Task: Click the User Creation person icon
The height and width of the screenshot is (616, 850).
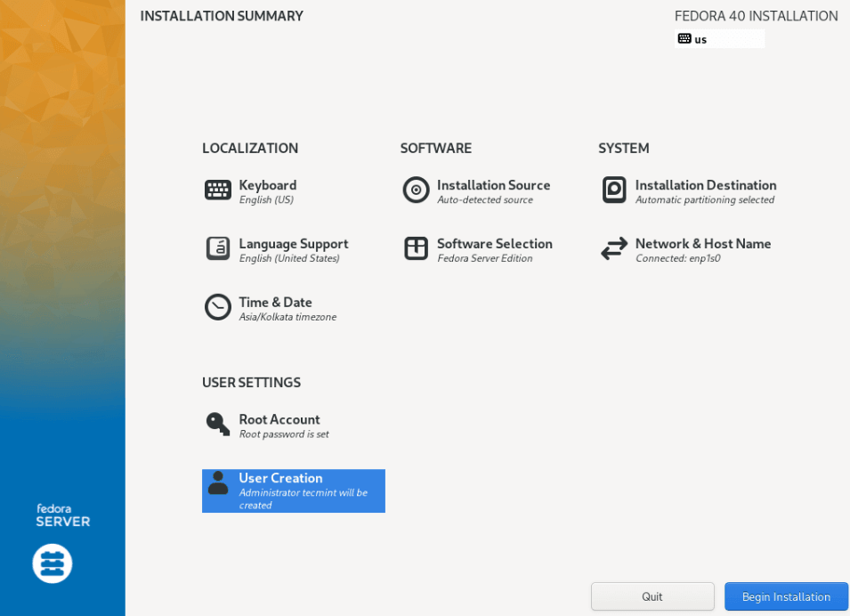Action: point(218,482)
